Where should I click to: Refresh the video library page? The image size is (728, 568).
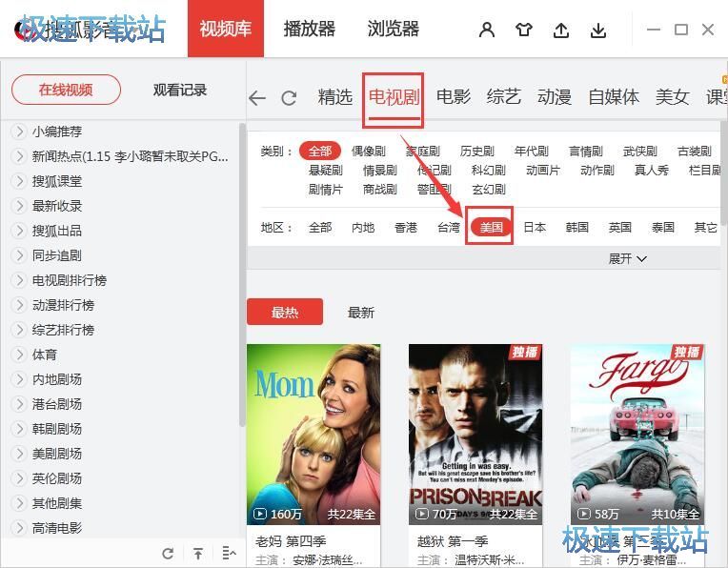point(289,98)
